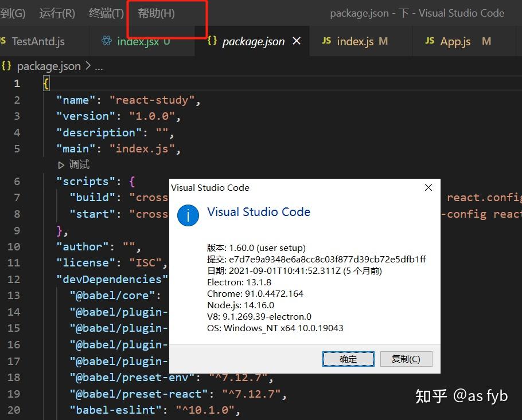Click the "index.js" value on line 5

142,149
